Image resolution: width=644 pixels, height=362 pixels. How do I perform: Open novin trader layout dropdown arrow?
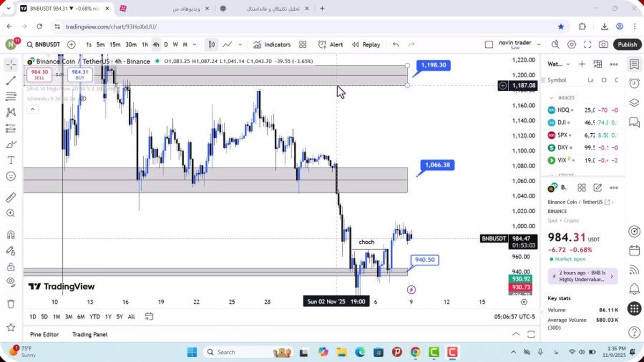[539, 45]
